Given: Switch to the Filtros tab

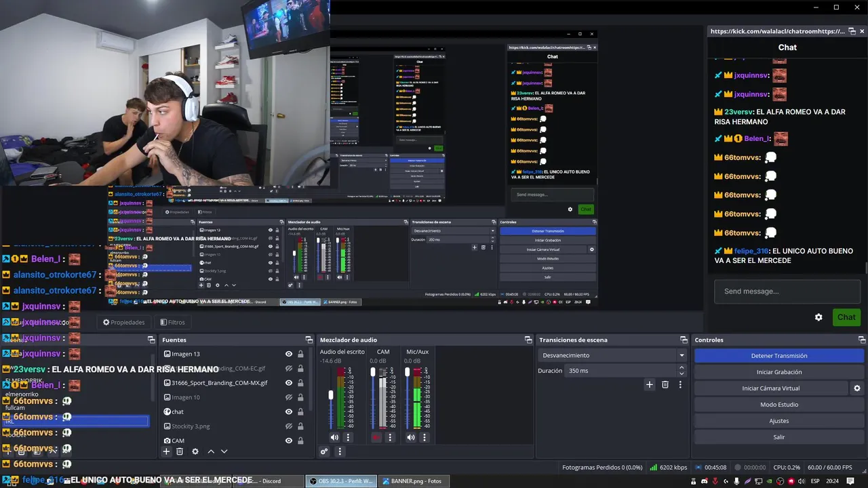Looking at the screenshot, I should click(x=172, y=322).
